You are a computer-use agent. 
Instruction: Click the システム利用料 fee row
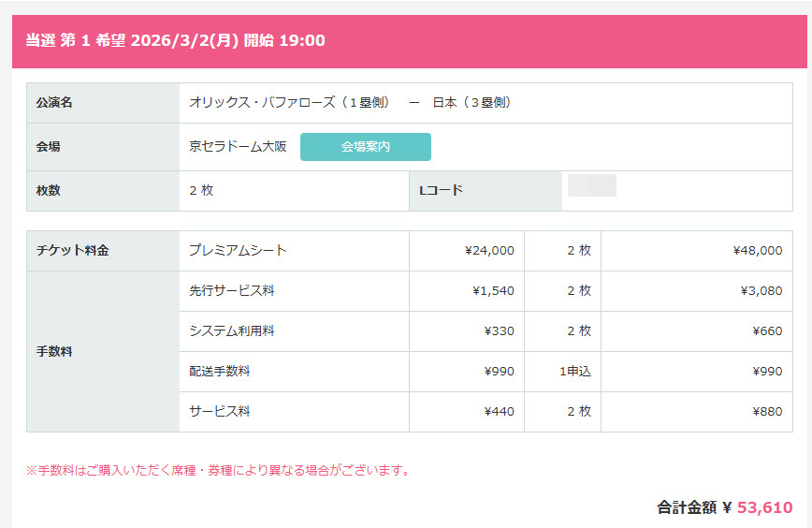[231, 331]
